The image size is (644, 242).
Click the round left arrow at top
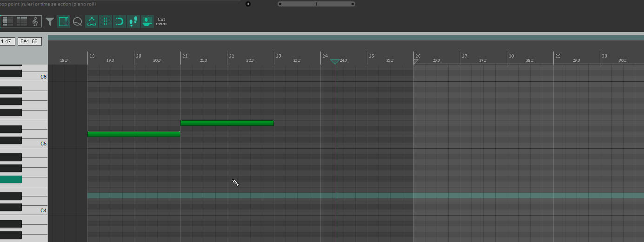point(248,4)
